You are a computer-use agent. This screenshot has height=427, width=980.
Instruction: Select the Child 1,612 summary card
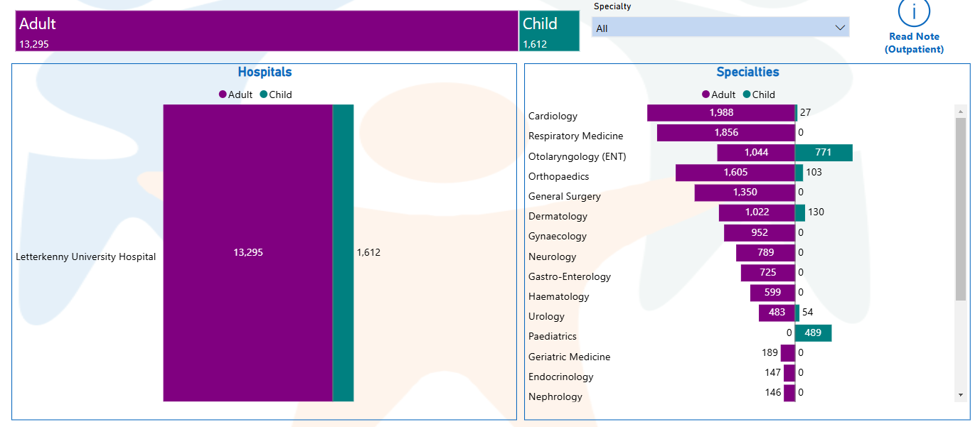click(x=549, y=31)
